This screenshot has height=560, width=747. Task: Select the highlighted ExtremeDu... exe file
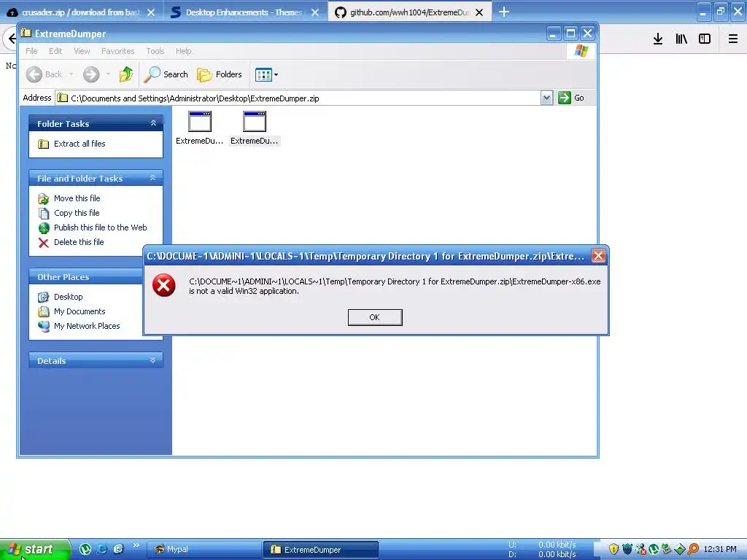(255, 128)
